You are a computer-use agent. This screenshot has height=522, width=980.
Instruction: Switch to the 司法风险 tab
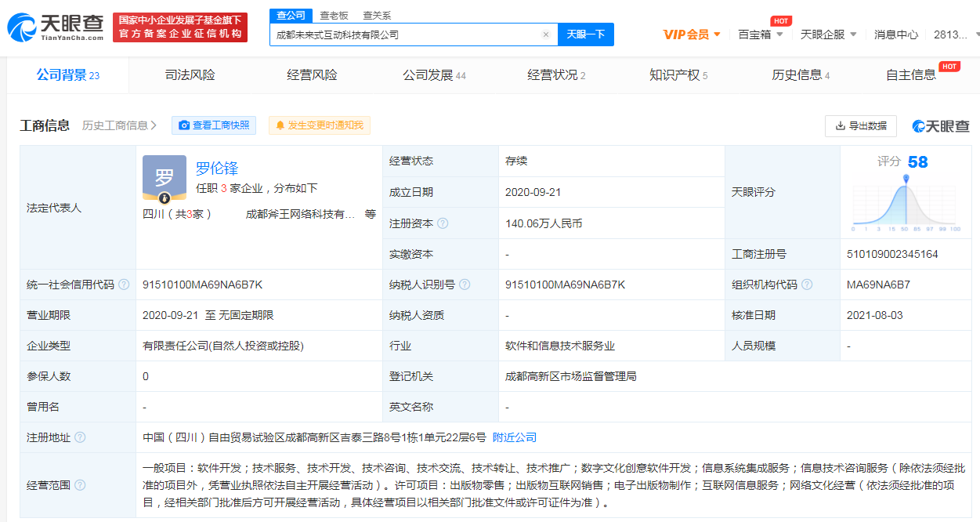coord(190,75)
